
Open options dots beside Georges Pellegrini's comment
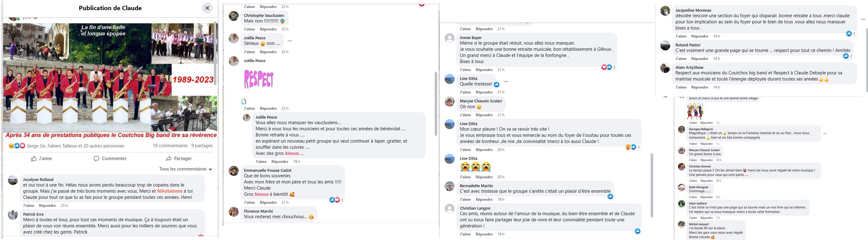click(825, 133)
